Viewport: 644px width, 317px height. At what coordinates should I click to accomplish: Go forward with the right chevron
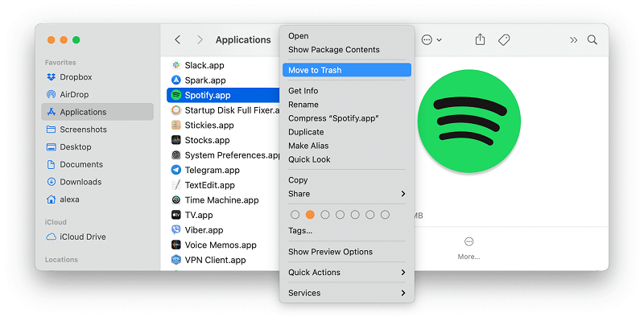point(200,40)
